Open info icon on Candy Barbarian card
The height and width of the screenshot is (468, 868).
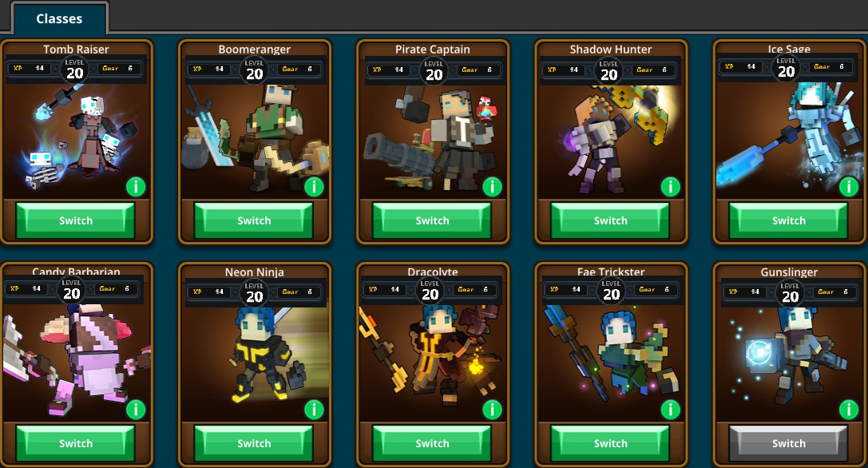click(136, 409)
